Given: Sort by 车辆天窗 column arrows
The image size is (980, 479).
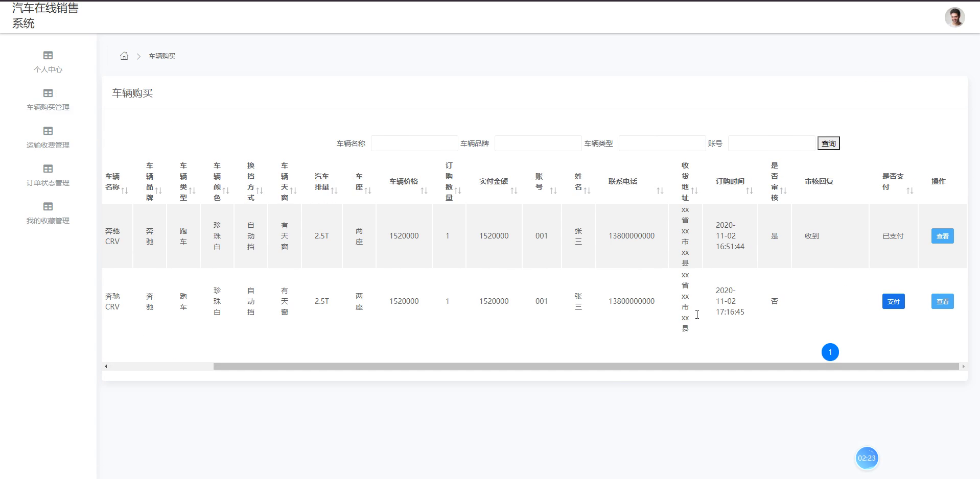Looking at the screenshot, I should (x=293, y=190).
